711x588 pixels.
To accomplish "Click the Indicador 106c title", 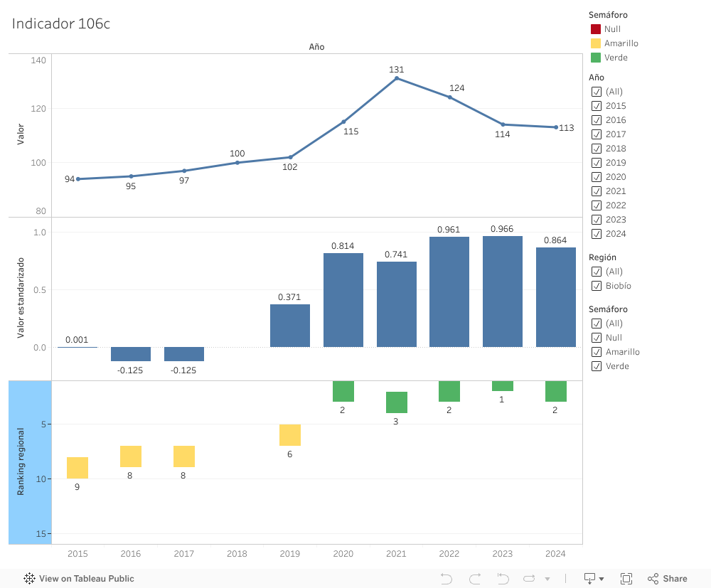I will pyautogui.click(x=60, y=23).
